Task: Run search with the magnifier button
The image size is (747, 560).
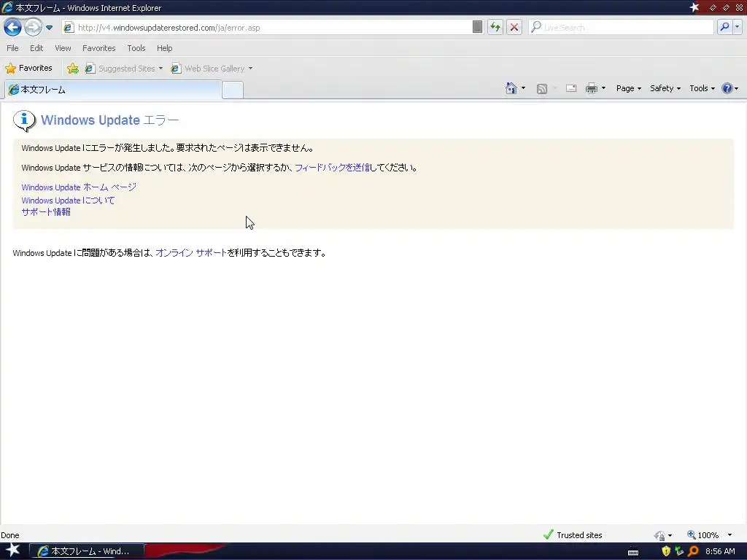Action: 724,27
